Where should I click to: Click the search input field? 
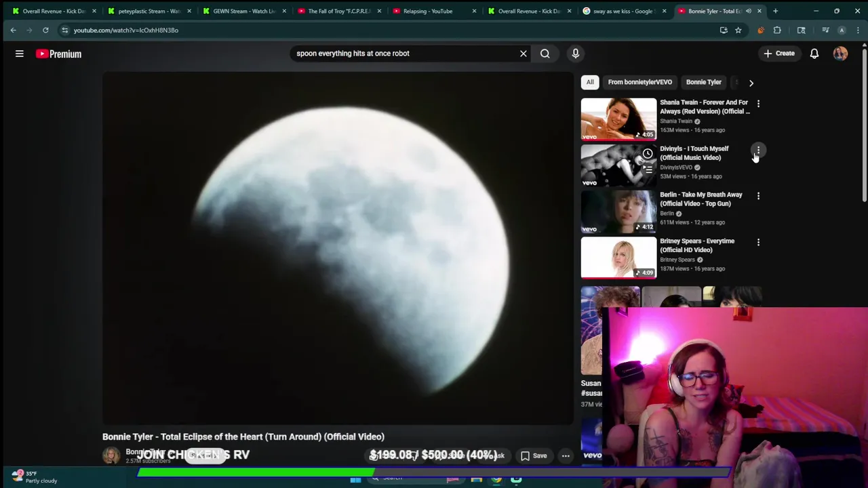[404, 54]
